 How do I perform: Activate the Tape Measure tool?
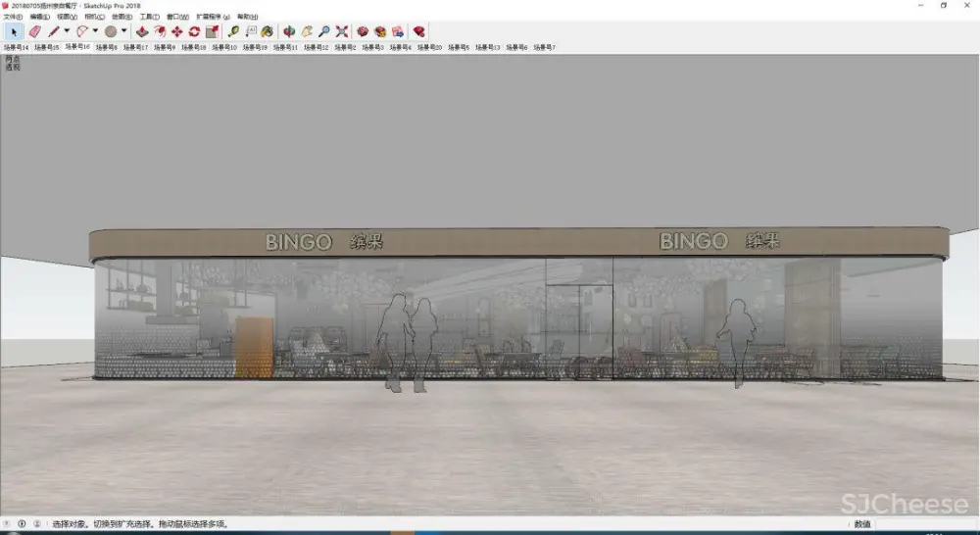point(233,31)
